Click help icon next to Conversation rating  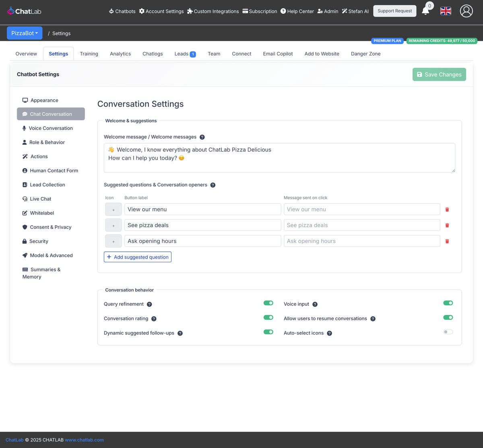click(x=154, y=319)
